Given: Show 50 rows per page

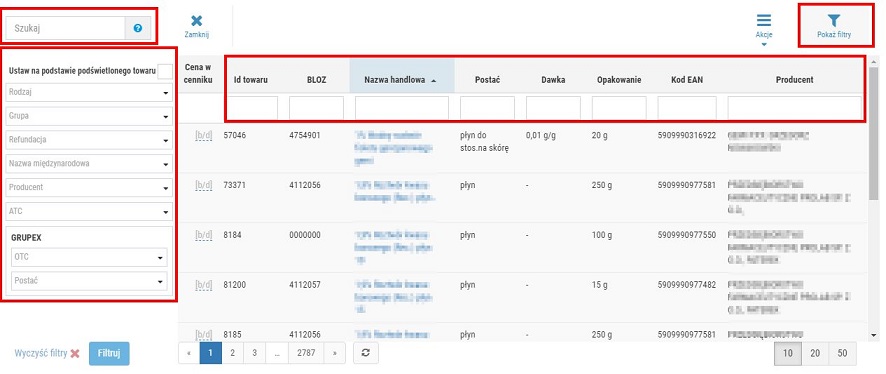Looking at the screenshot, I should 842,353.
